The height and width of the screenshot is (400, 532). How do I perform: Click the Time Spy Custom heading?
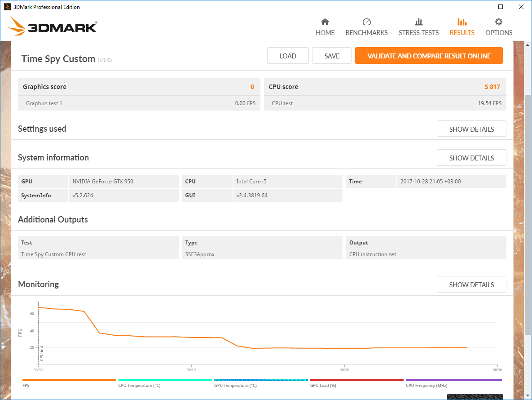[x=58, y=59]
